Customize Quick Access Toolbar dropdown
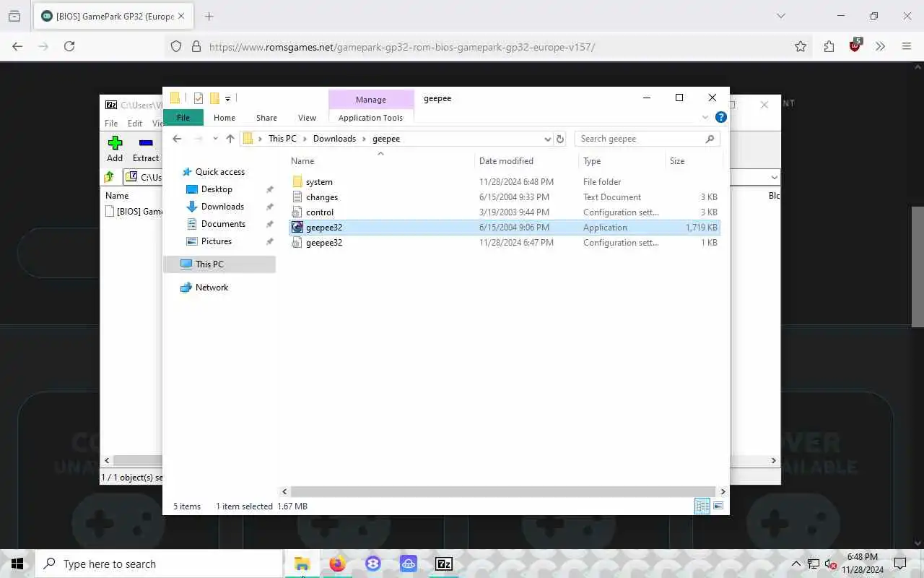The width and height of the screenshot is (924, 578). point(227,98)
